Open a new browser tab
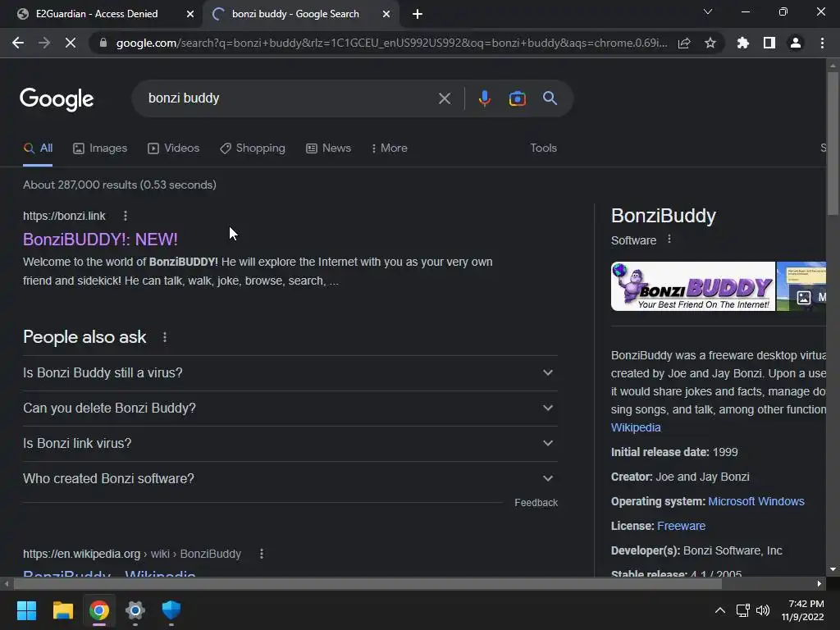 tap(418, 14)
